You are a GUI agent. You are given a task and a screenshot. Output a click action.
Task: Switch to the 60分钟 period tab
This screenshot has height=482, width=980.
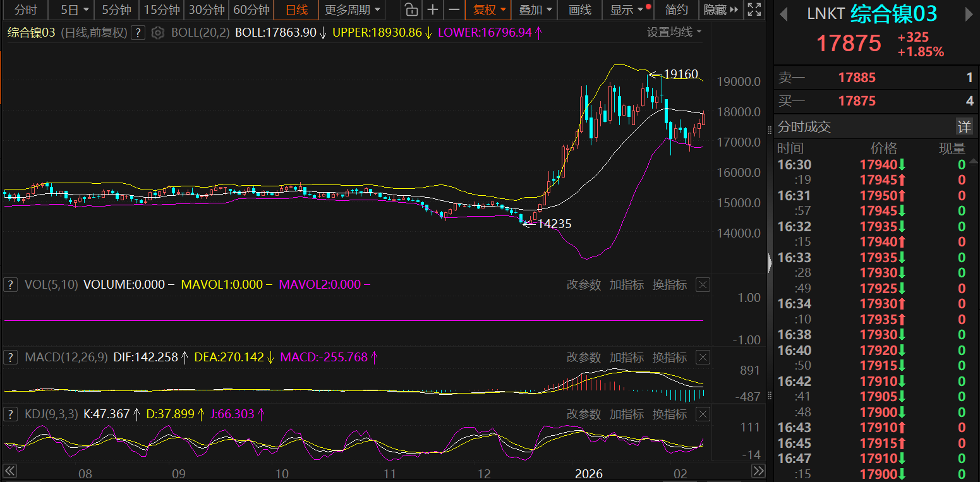click(251, 10)
